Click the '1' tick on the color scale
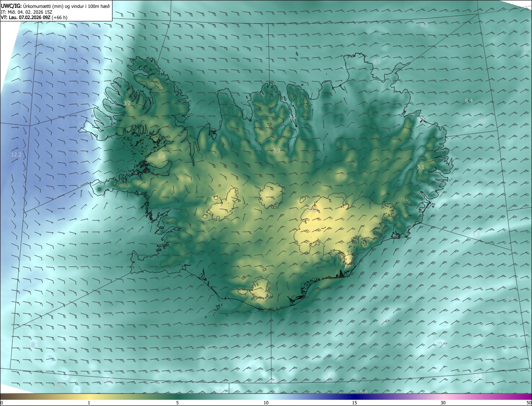Image resolution: width=532 pixels, height=406 pixels. (89, 403)
